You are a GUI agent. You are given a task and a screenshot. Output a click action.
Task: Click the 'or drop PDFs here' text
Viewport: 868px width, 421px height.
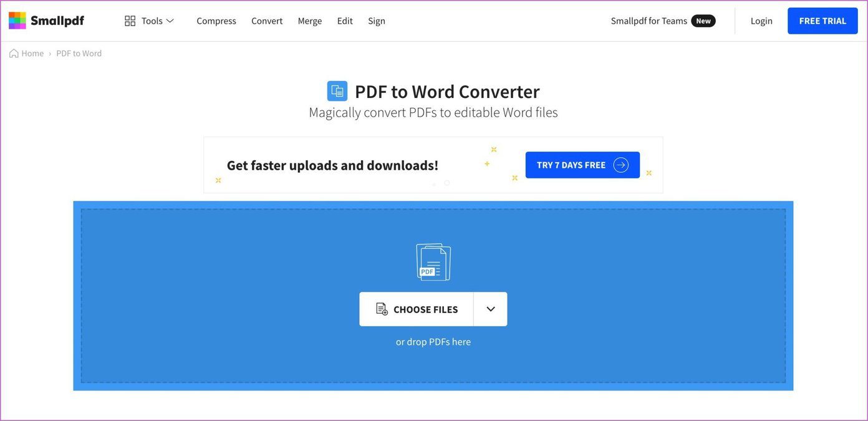[x=433, y=342]
